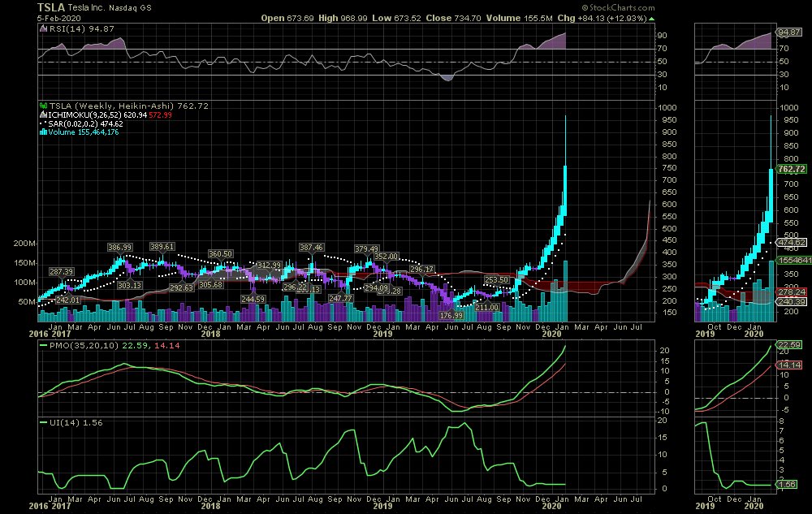Click the 'PMO(35,20,10)' legend text
The height and width of the screenshot is (514, 812).
point(84,345)
